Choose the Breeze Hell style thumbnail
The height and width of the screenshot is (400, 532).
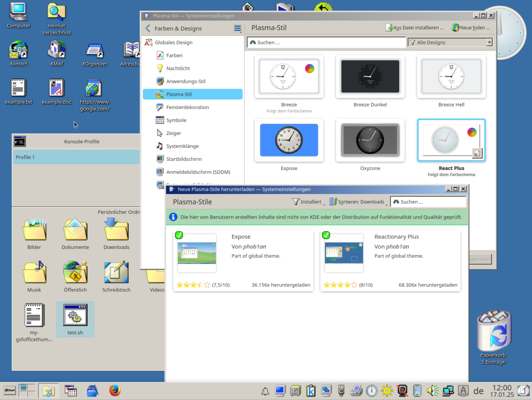tap(451, 76)
